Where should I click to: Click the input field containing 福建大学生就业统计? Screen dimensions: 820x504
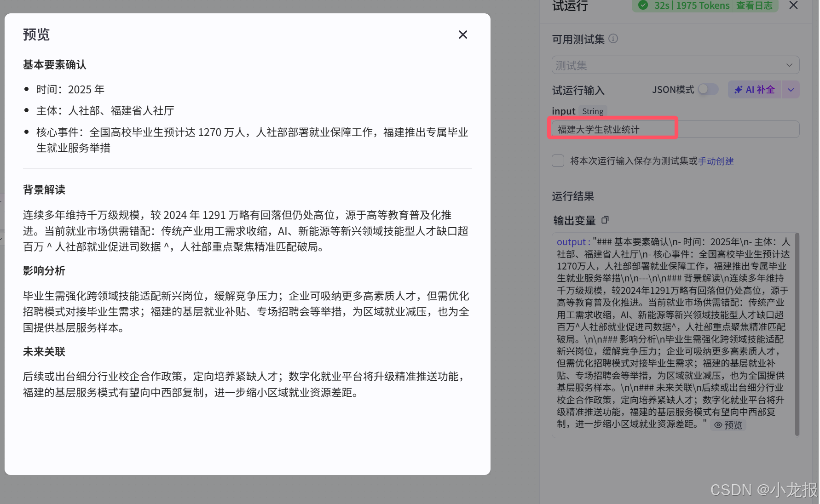click(612, 129)
